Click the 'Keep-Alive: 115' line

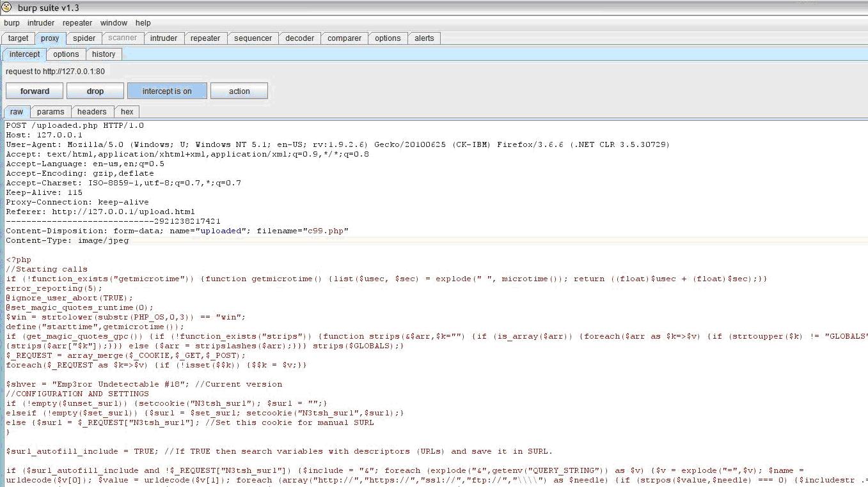pyautogui.click(x=44, y=192)
